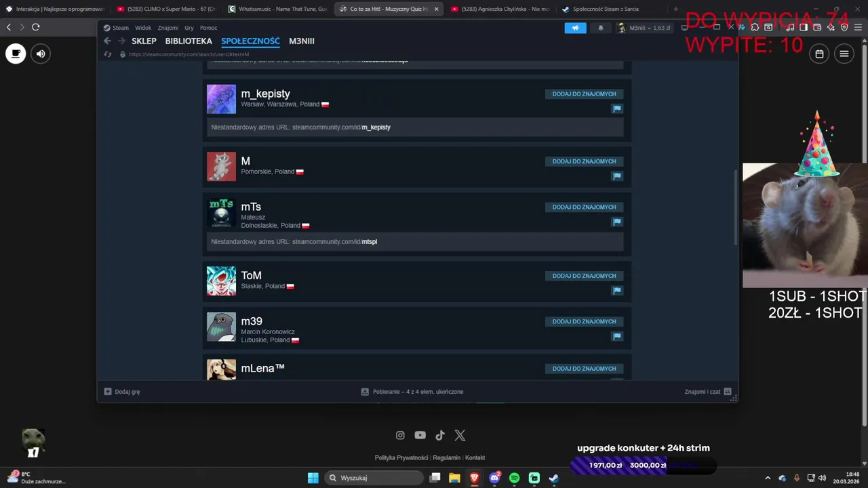Open user M cat avatar
The width and height of the screenshot is (868, 488).
point(221,167)
